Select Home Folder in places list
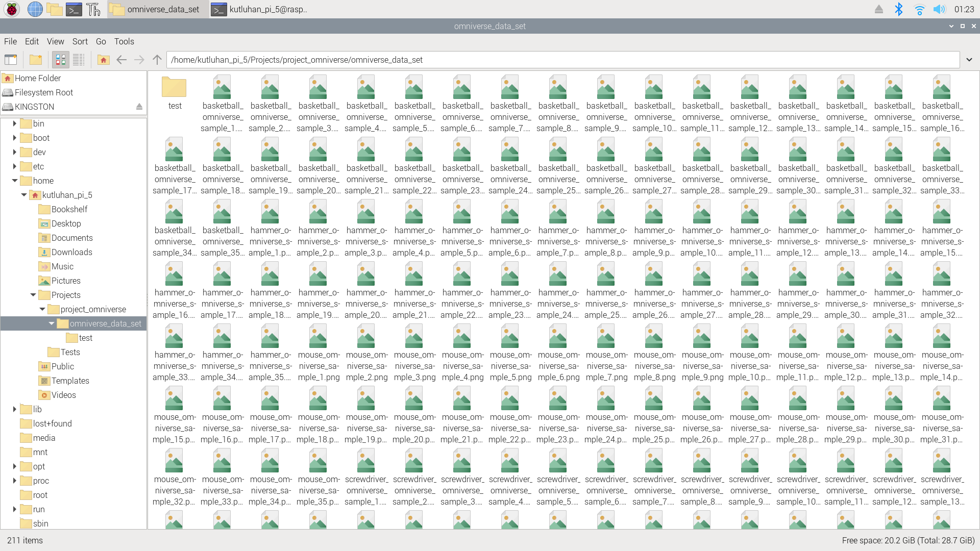The image size is (980, 551). click(x=73, y=78)
